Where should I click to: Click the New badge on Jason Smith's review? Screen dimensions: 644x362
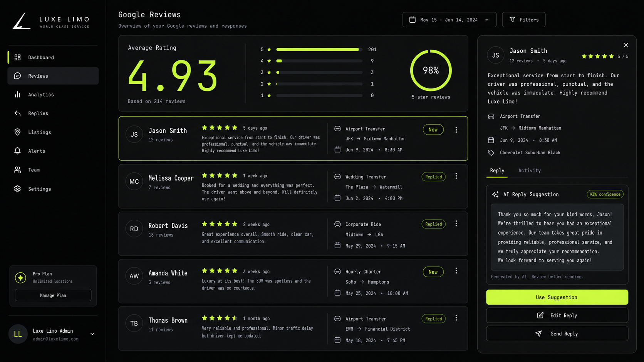point(433,130)
